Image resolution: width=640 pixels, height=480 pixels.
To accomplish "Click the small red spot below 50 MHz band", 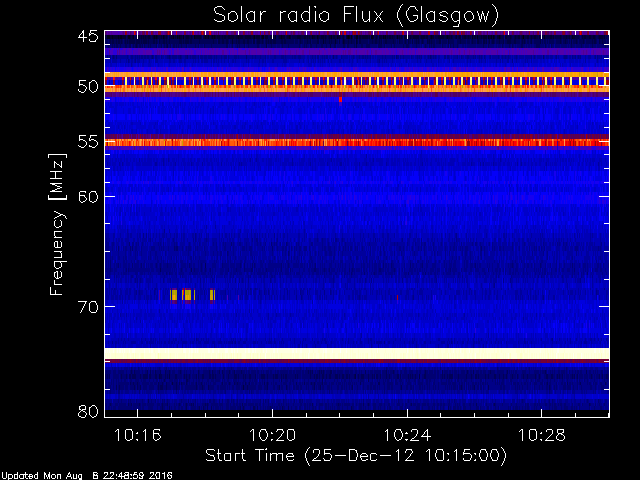I will (340, 99).
